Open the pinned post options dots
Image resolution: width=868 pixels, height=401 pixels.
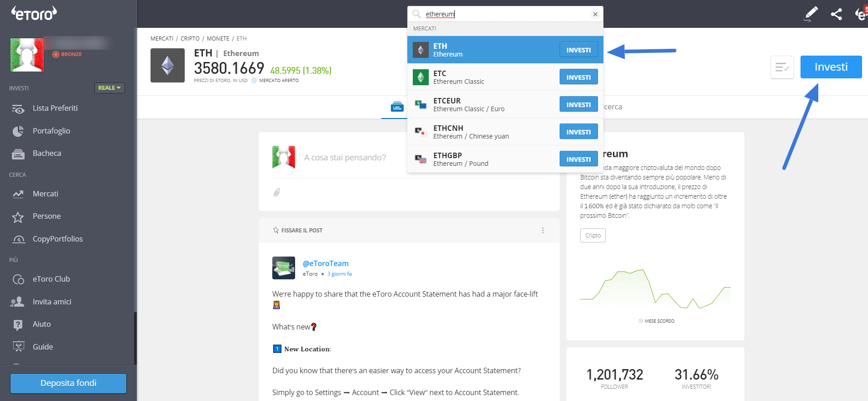coord(543,231)
